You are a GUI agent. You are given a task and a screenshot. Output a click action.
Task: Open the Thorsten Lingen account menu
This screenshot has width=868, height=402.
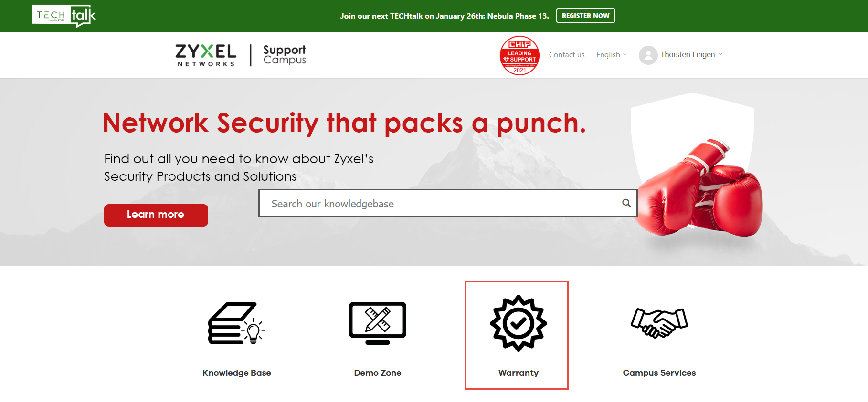(x=691, y=55)
